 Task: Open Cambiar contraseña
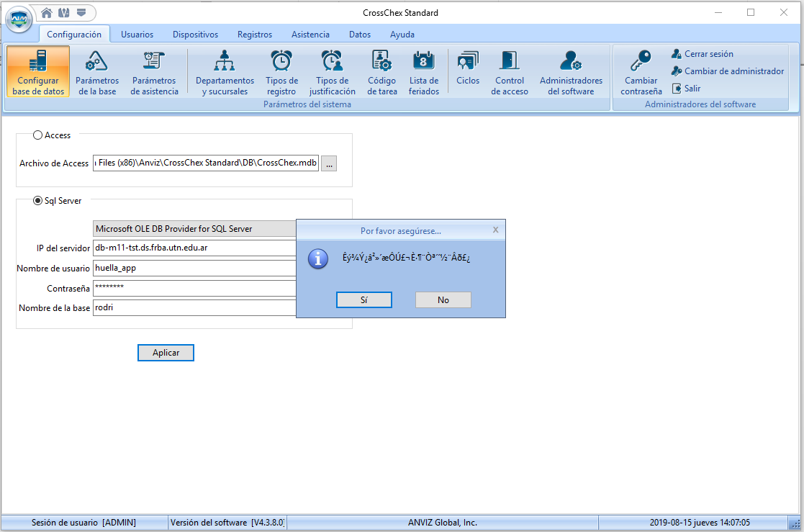click(641, 71)
